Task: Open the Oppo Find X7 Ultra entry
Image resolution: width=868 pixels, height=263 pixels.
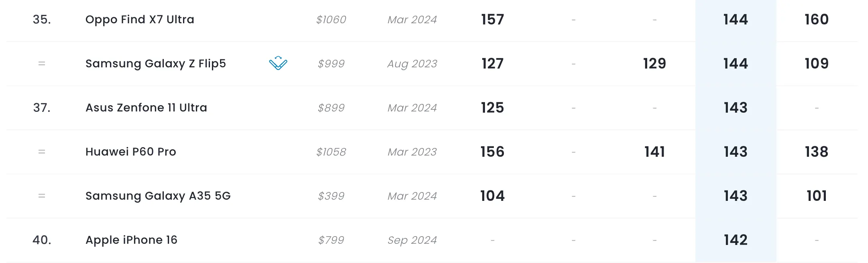Action: click(x=140, y=20)
